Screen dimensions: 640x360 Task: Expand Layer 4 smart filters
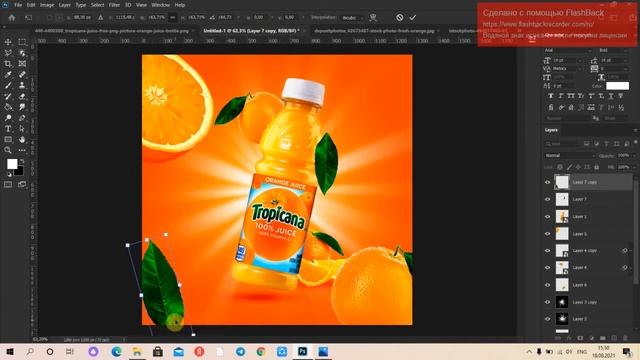coord(631,268)
